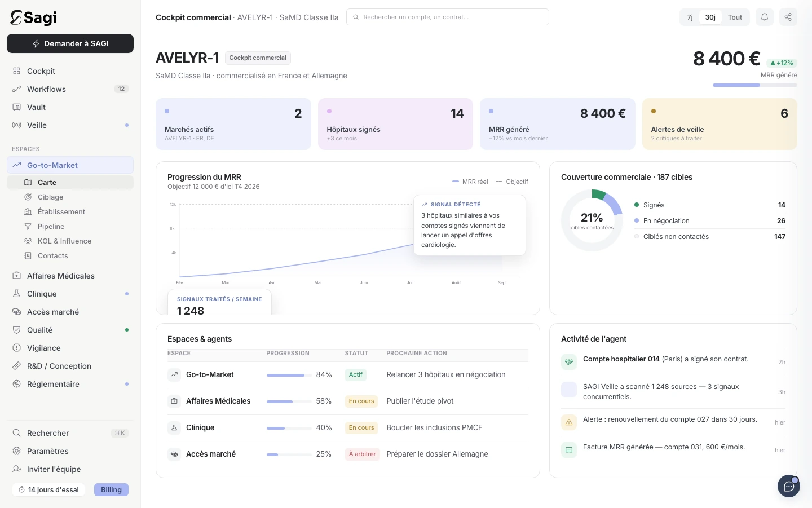Click the Clinique flask icon in sidebar
812x508 pixels.
[x=17, y=294]
